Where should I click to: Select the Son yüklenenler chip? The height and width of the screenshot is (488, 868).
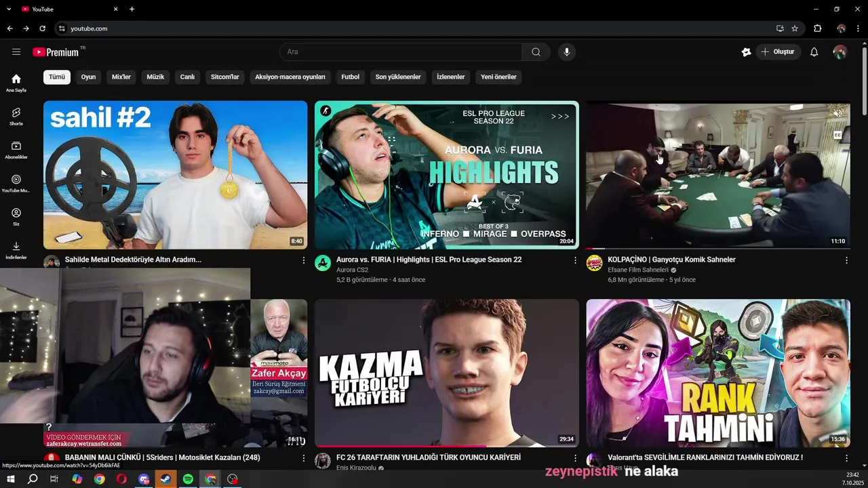pos(398,77)
